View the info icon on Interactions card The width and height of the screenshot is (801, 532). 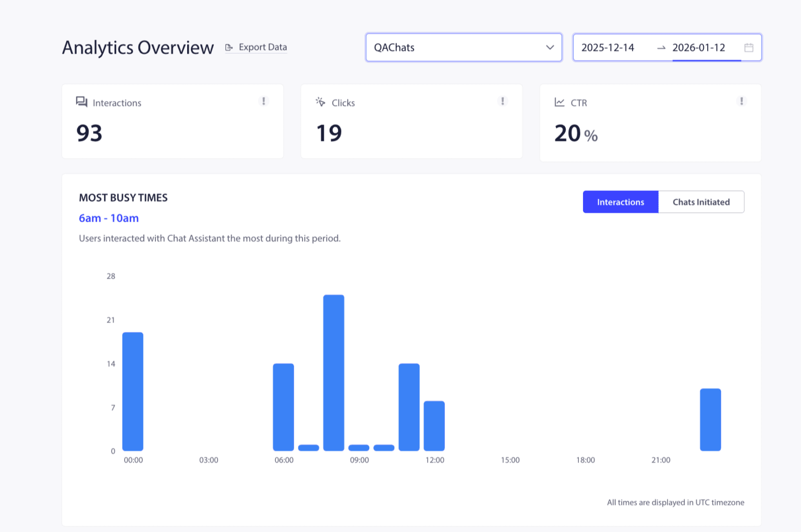click(x=263, y=101)
